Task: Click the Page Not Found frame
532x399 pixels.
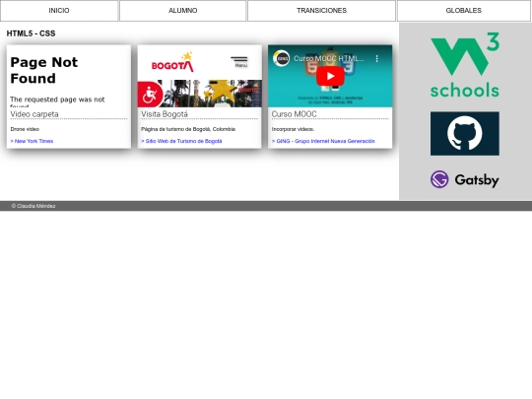Action: click(69, 76)
